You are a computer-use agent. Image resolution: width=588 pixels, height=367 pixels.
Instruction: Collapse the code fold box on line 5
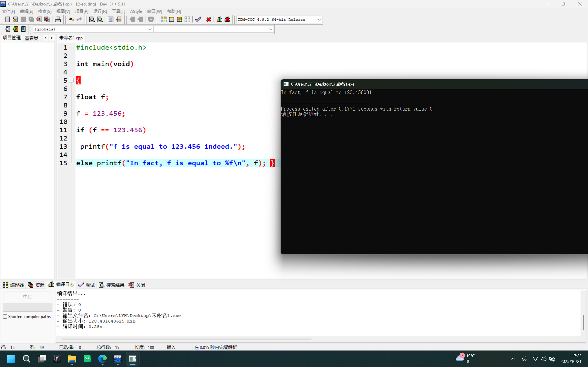[71, 80]
